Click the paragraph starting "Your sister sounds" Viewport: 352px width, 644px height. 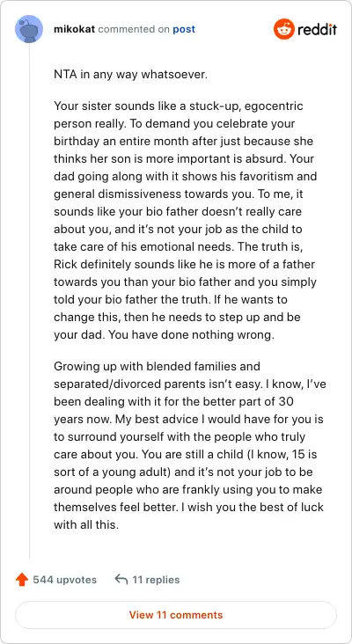(185, 221)
